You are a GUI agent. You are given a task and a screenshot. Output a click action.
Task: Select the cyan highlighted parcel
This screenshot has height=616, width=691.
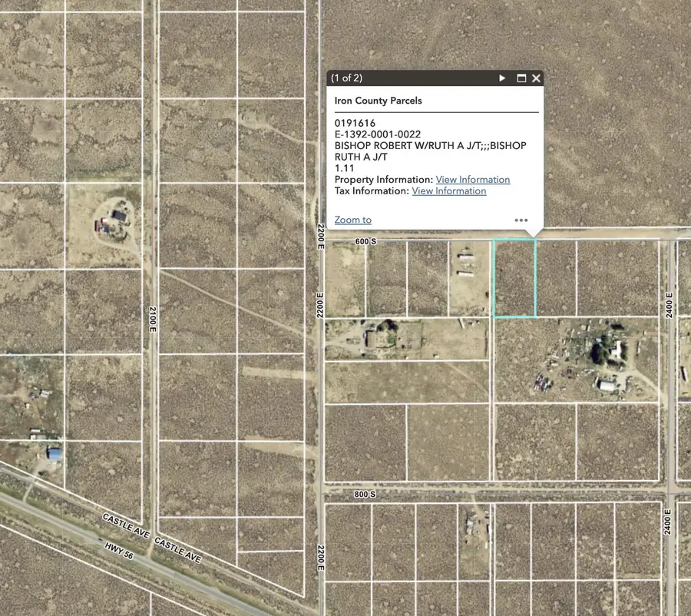tap(515, 278)
